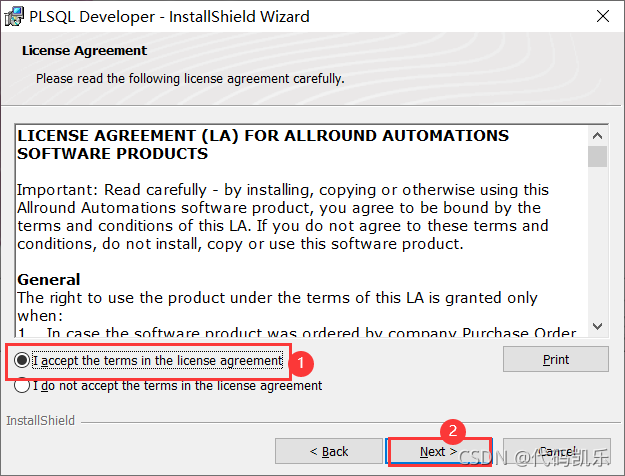Screen dimensions: 625x476
Task: Click the InstallShield Wizard title bar text
Action: pos(169,17)
